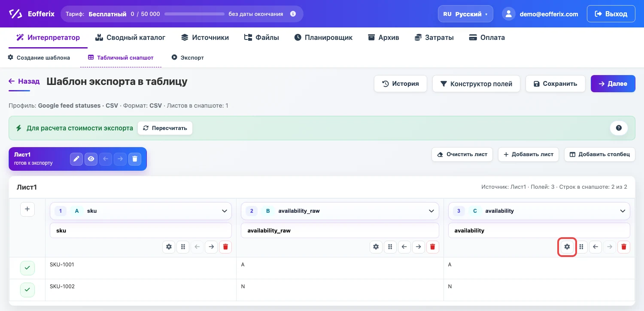Expand the sku field dropdown

(x=141, y=211)
